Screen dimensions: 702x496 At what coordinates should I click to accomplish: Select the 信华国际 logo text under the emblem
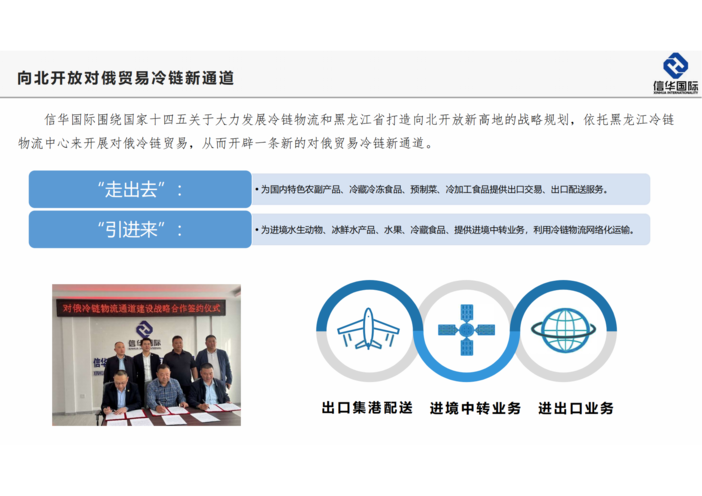[677, 86]
